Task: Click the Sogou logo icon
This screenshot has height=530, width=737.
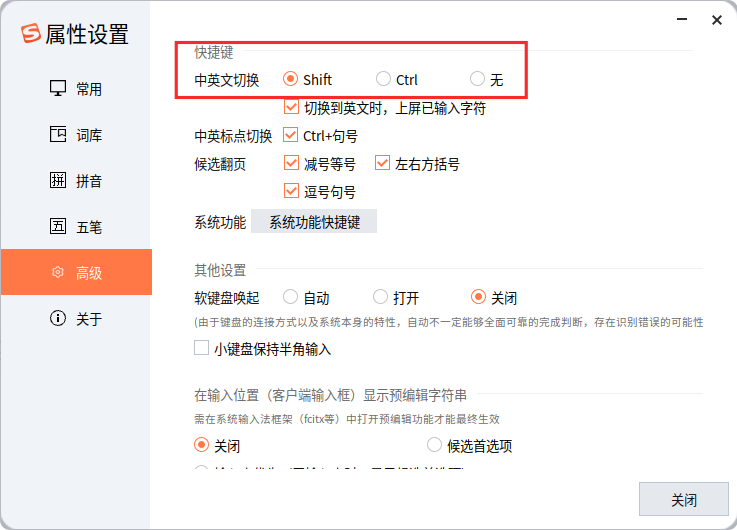Action: (x=31, y=33)
